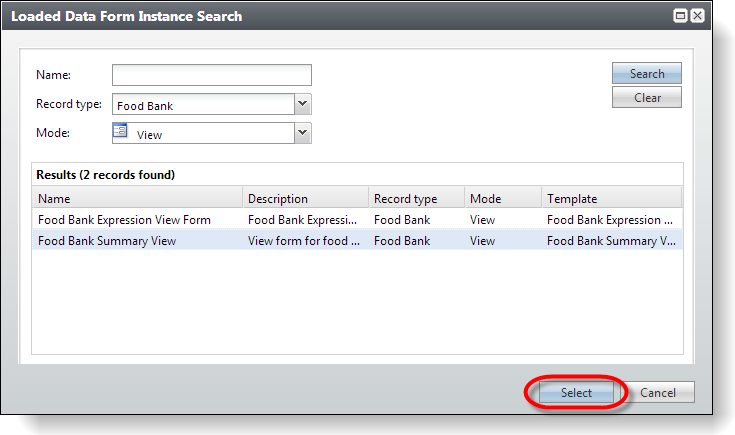Click the View mode form icon
The height and width of the screenshot is (435, 735).
click(120, 131)
